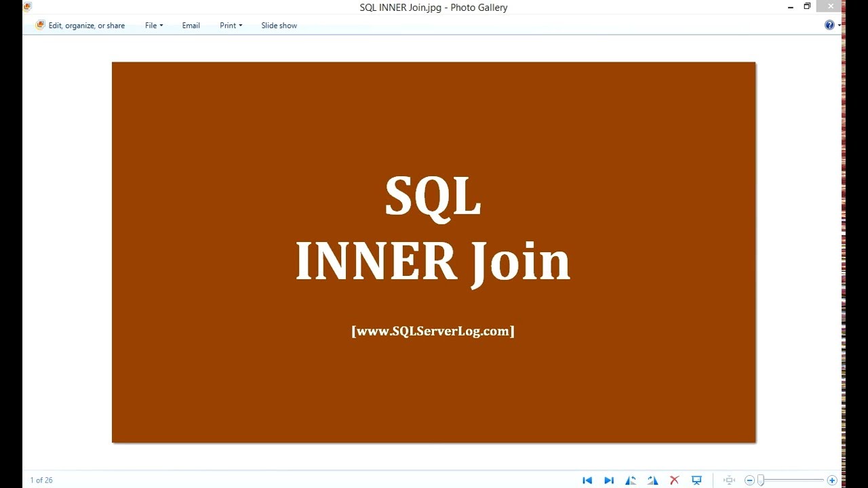Zoom out with minus button

click(749, 480)
